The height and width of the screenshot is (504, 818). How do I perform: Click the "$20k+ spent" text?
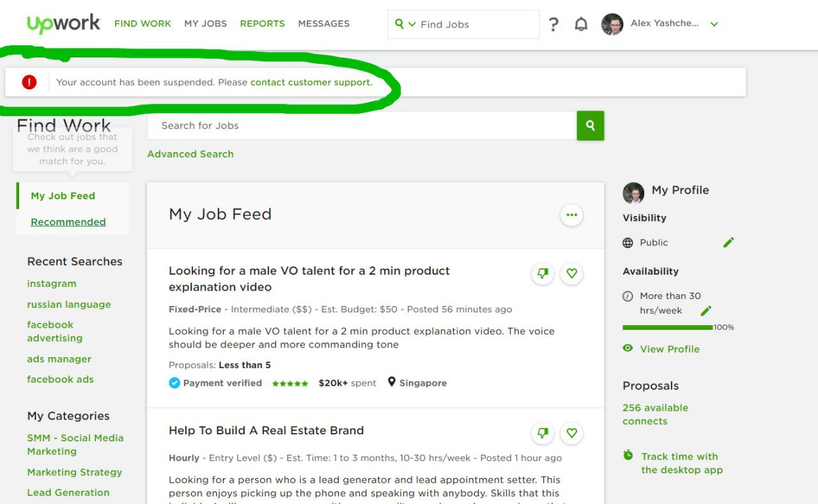(348, 383)
